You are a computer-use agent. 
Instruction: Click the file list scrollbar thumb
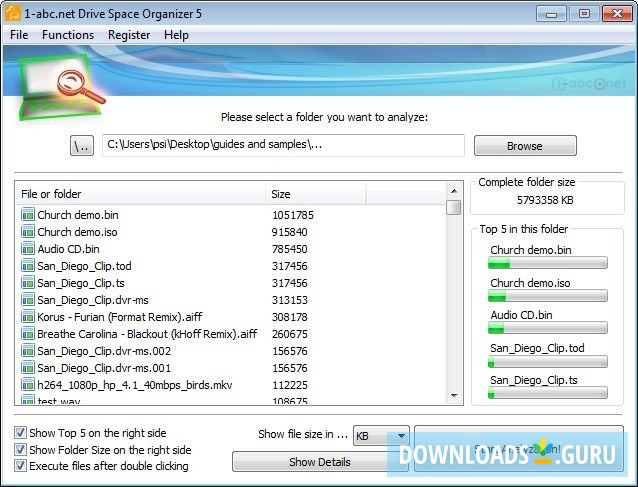tap(454, 207)
